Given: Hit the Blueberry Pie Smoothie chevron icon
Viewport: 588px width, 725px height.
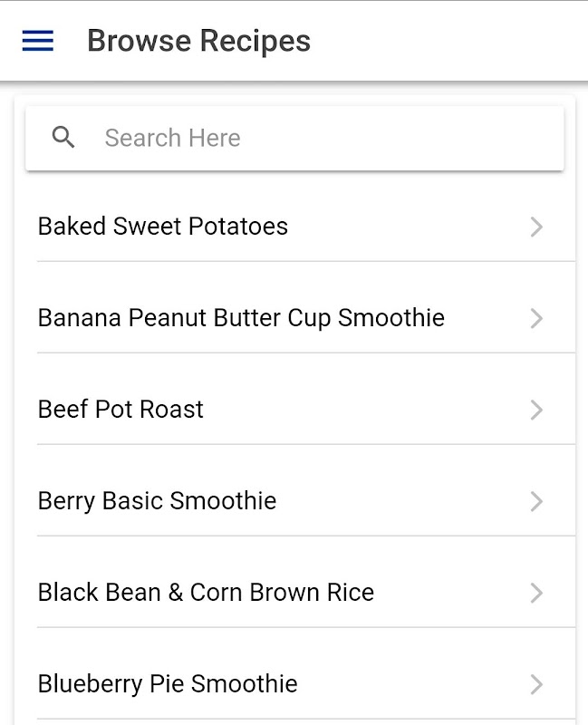Looking at the screenshot, I should tap(536, 684).
